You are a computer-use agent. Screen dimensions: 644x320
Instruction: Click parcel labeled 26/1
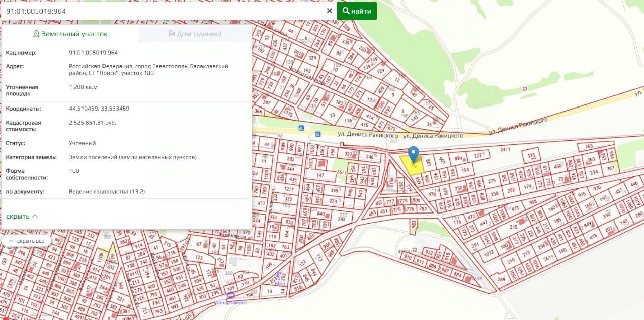point(341,172)
